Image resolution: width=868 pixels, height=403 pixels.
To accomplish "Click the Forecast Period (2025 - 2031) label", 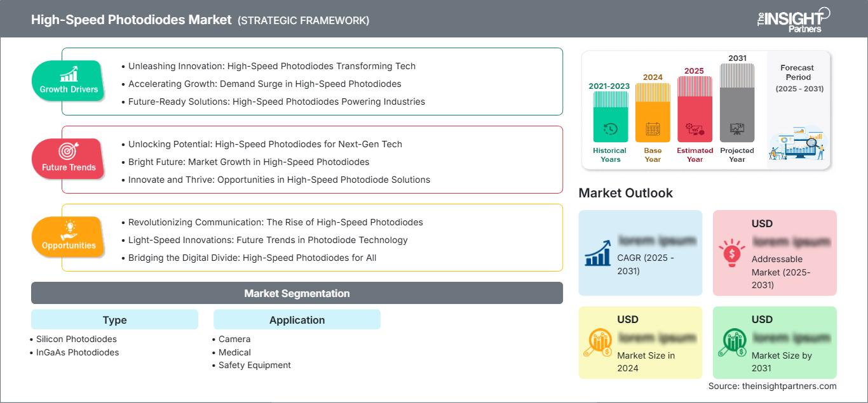I will (799, 78).
